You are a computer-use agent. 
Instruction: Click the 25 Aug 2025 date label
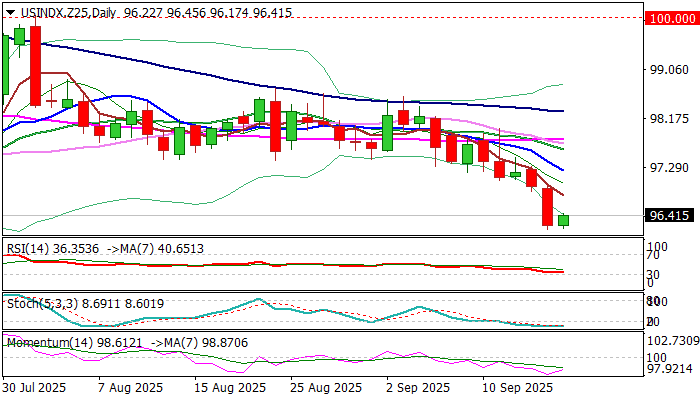pos(326,388)
